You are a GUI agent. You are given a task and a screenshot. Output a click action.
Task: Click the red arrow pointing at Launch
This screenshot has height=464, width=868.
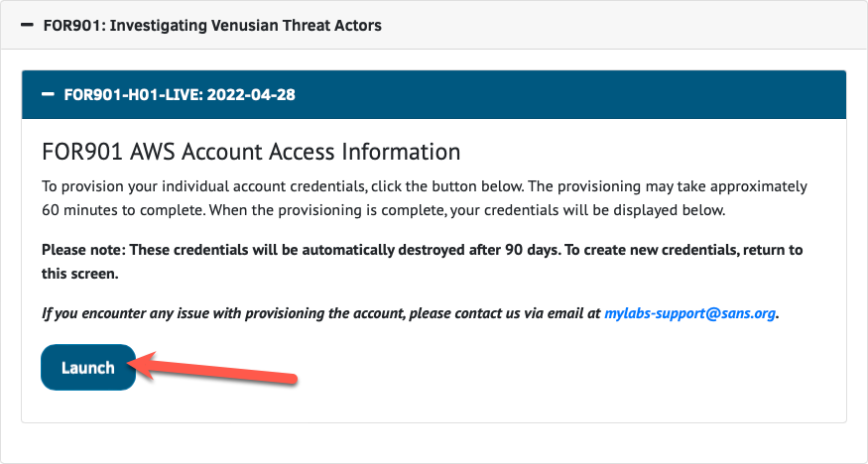pyautogui.click(x=216, y=369)
